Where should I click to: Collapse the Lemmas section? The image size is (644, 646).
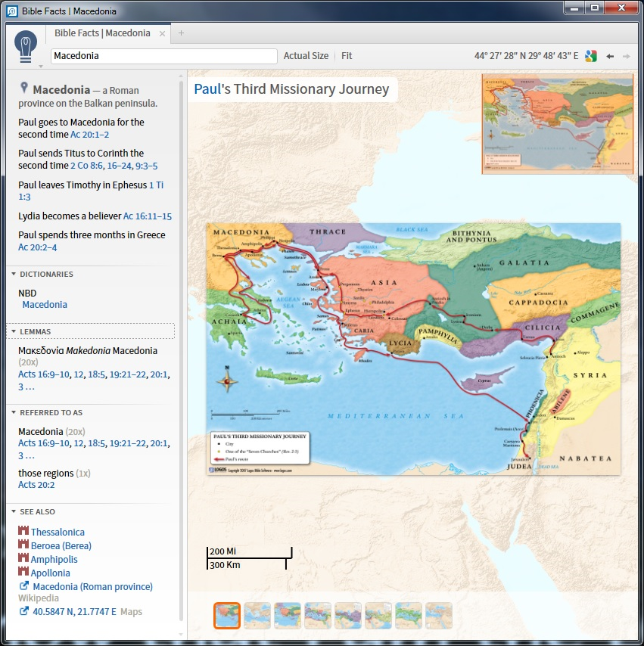(14, 331)
